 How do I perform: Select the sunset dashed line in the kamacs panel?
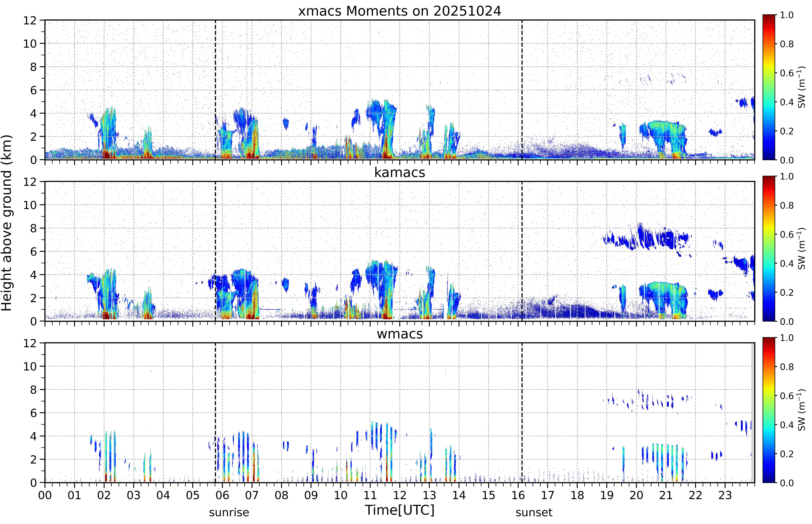[x=522, y=251]
